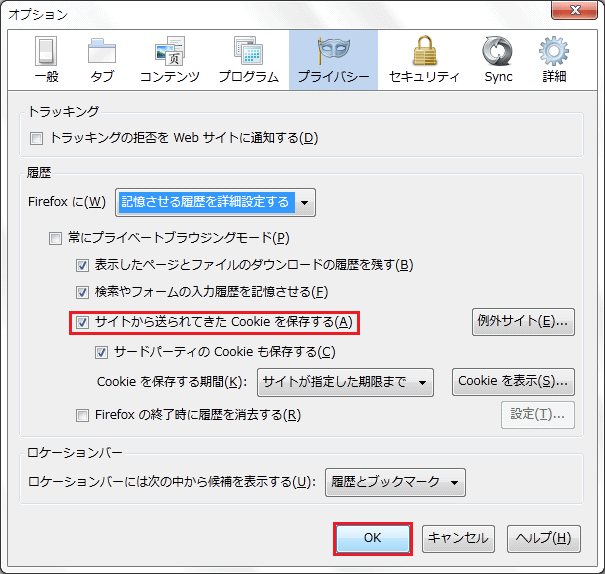This screenshot has height=574, width=605.
Task: Switch to the プログラム (Applications) panel icon
Action: coord(247,52)
